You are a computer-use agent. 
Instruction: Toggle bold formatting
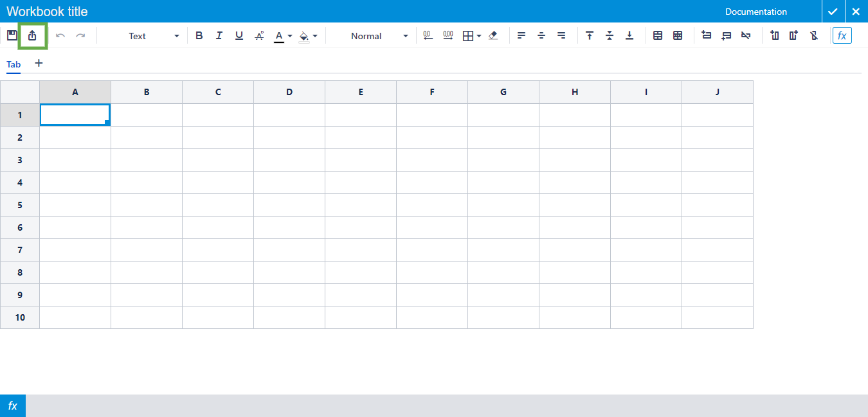point(199,35)
